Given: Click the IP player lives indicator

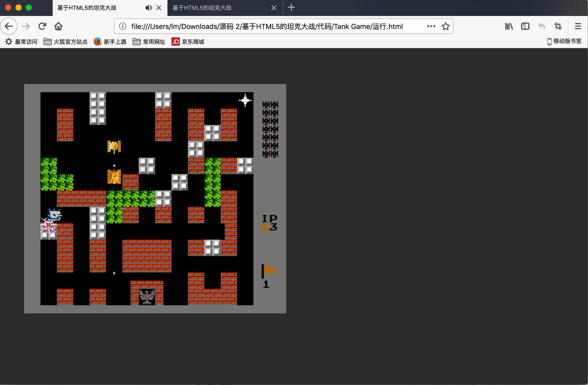Looking at the screenshot, I should coord(269,223).
